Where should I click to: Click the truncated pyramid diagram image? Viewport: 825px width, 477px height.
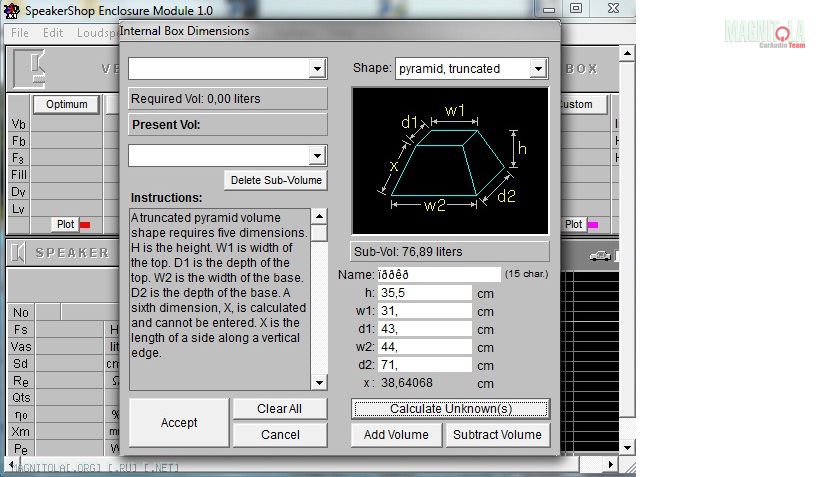point(450,161)
